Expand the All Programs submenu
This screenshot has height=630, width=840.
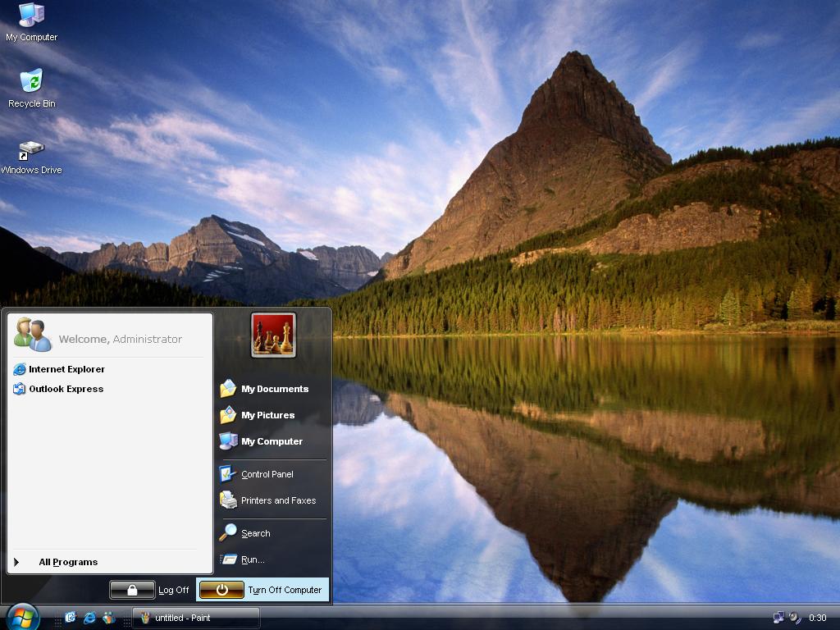(x=68, y=562)
